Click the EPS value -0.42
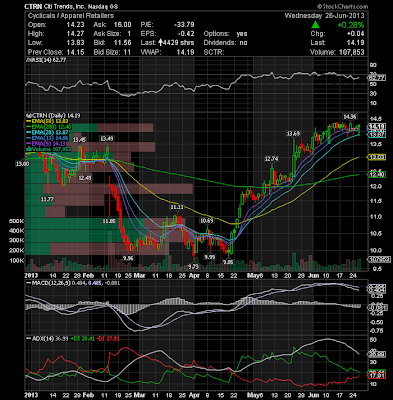Viewport: 393px width, 400px height. [186, 34]
